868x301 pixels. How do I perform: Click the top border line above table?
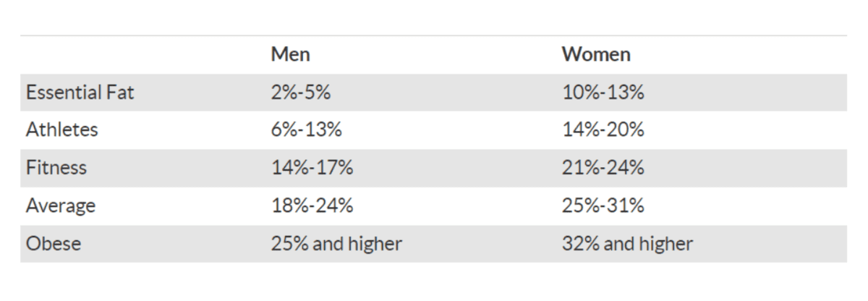pos(433,35)
